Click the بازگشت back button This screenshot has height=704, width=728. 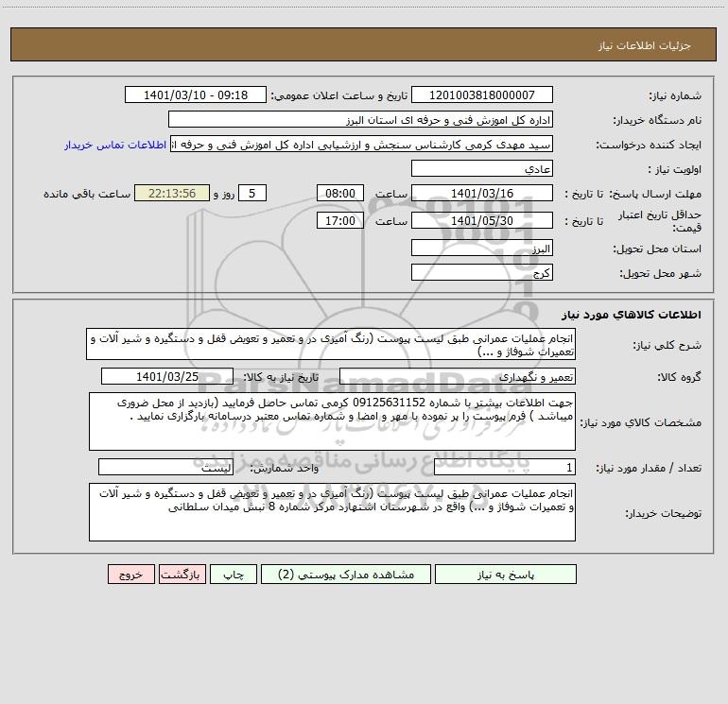(182, 575)
